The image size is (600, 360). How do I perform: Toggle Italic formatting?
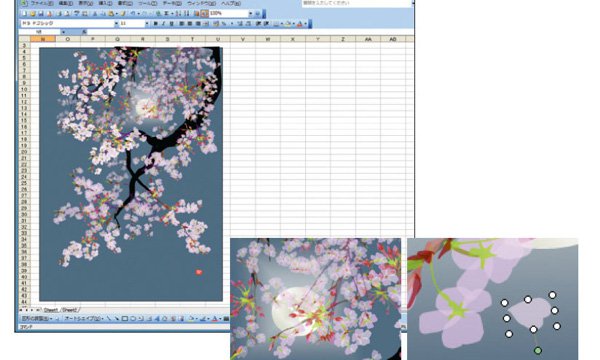tap(163, 23)
